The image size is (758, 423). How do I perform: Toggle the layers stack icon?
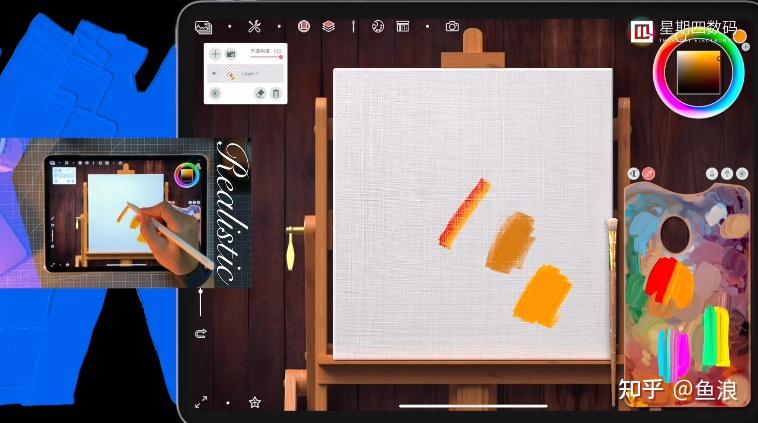(329, 26)
